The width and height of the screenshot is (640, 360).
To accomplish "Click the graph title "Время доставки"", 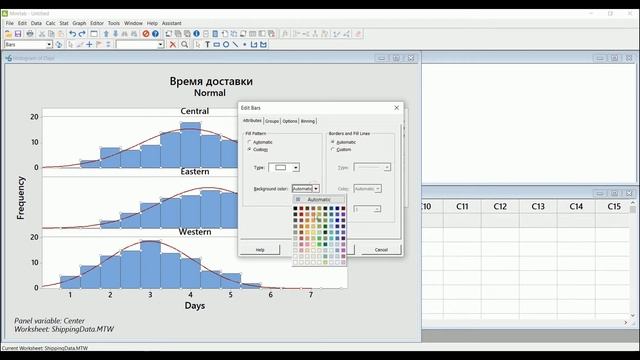I will click(x=211, y=81).
